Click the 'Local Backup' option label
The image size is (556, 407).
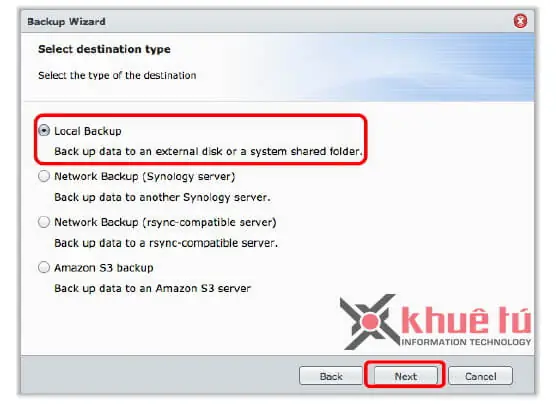pyautogui.click(x=88, y=131)
